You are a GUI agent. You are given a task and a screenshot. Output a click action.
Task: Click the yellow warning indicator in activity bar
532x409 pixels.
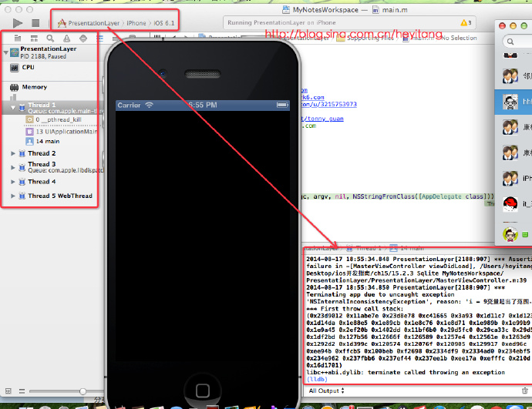[x=466, y=22]
